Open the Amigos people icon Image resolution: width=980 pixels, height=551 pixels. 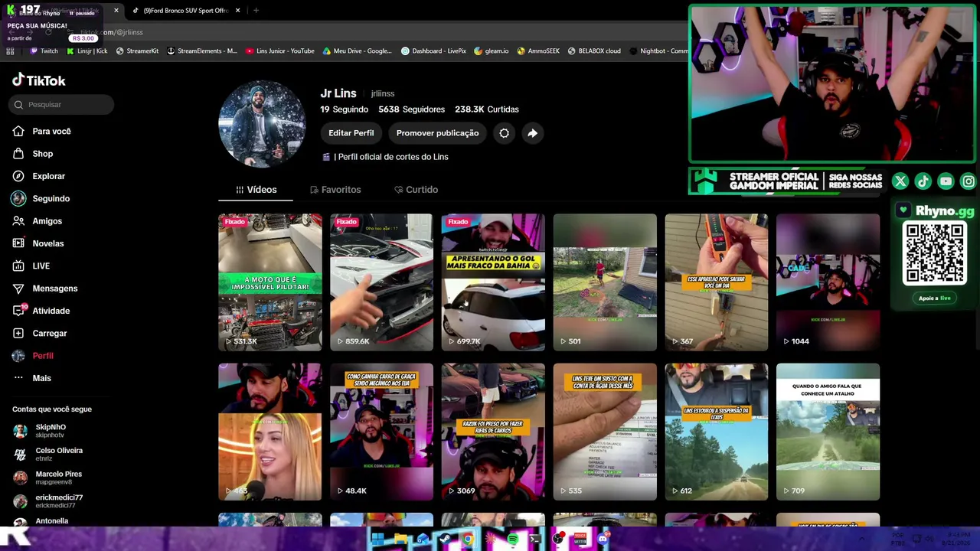coord(18,221)
